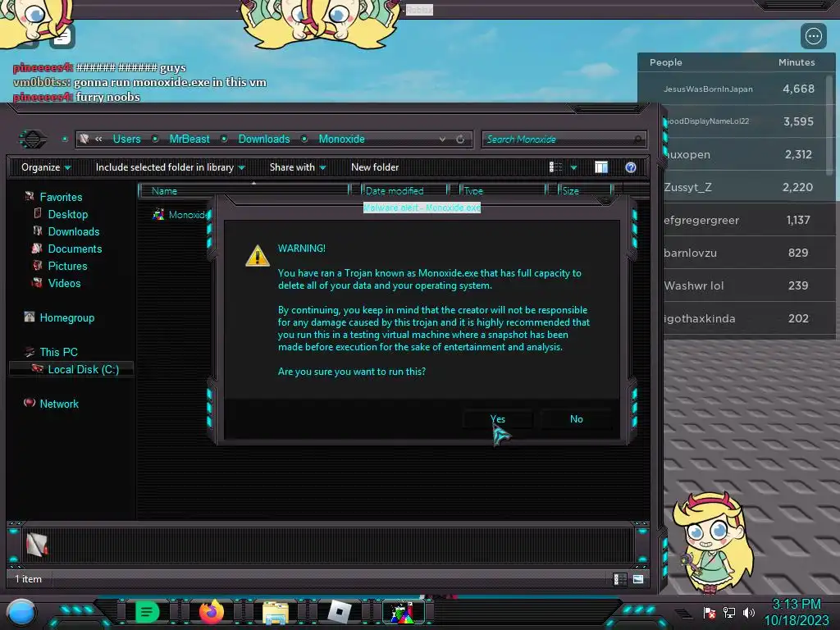The width and height of the screenshot is (840, 630).
Task: Open Downloads in navigation pane
Action: point(73,231)
